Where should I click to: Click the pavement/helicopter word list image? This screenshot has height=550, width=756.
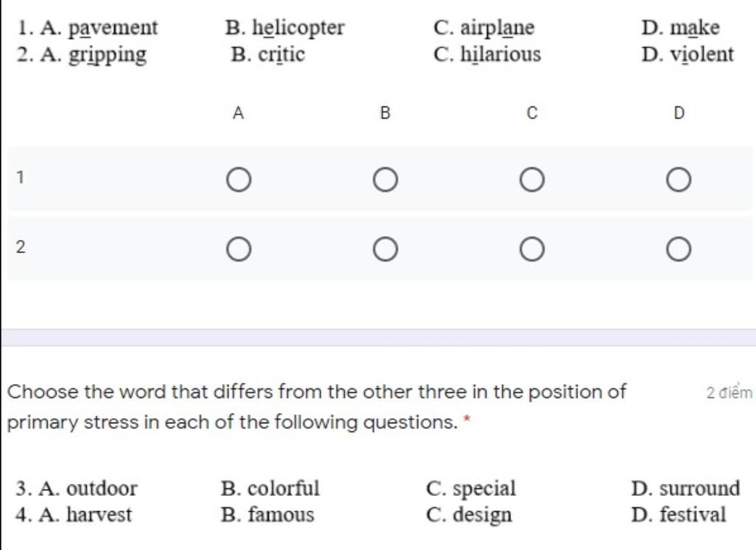point(375,41)
